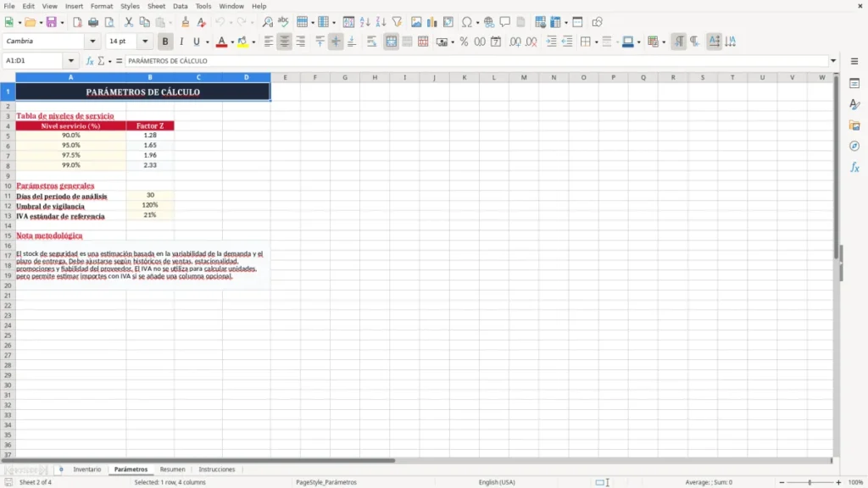Viewport: 868px width, 488px height.
Task: Toggle Center Vertically alignment
Action: [336, 42]
